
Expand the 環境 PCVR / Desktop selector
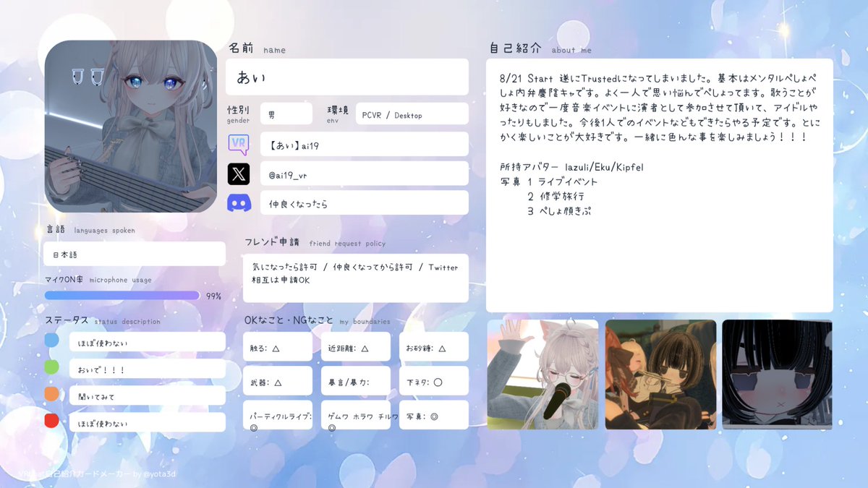click(411, 114)
